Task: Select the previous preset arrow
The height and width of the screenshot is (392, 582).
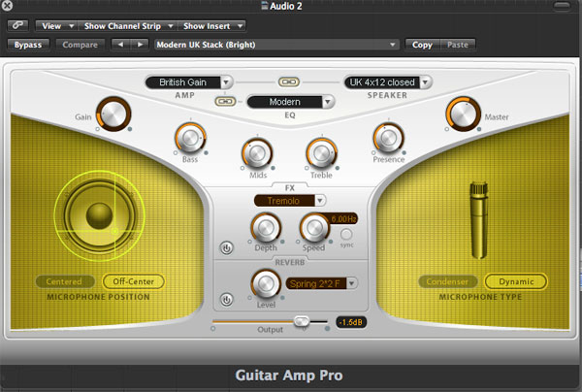Action: [120, 45]
